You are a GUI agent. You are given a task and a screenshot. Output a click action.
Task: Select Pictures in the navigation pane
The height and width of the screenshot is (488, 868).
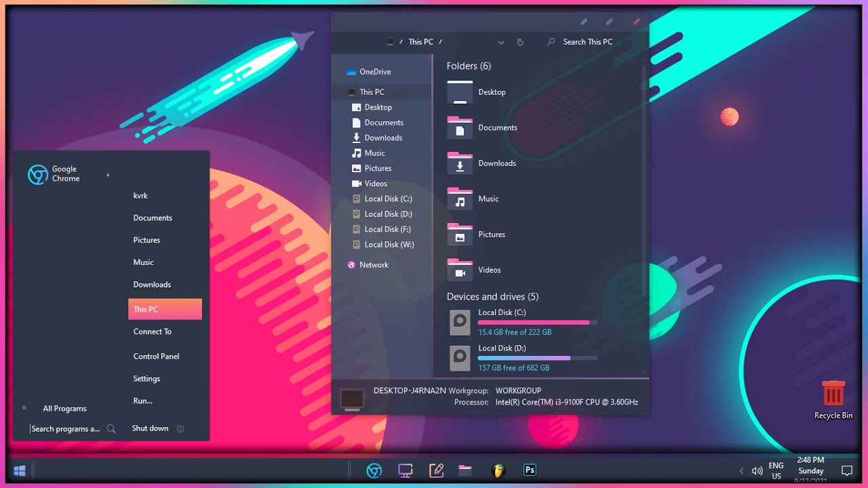point(378,168)
